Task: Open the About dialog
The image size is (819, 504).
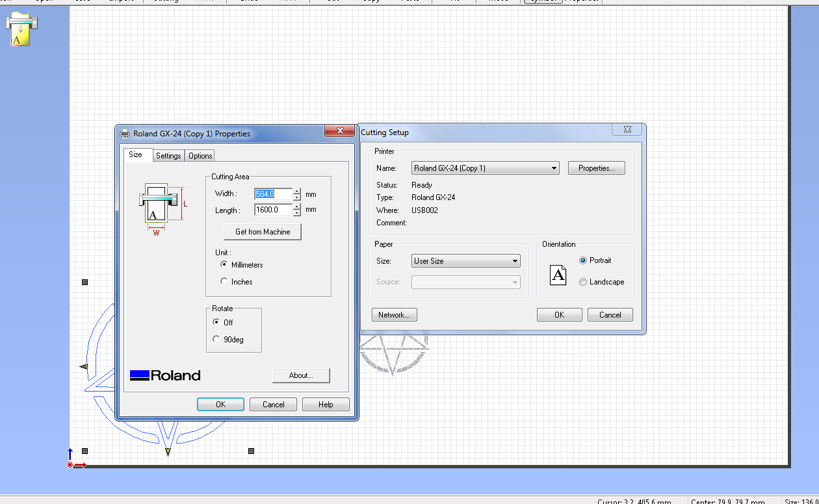Action: coord(301,375)
